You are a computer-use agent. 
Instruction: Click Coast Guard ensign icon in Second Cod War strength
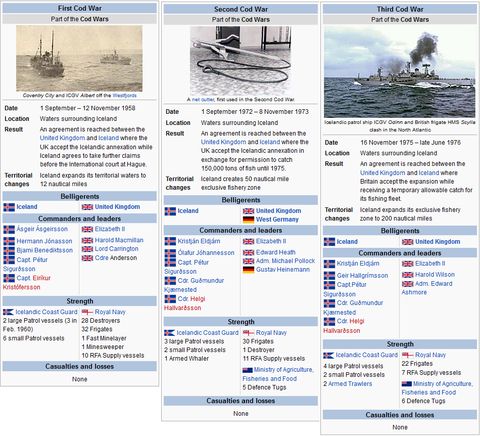(169, 333)
